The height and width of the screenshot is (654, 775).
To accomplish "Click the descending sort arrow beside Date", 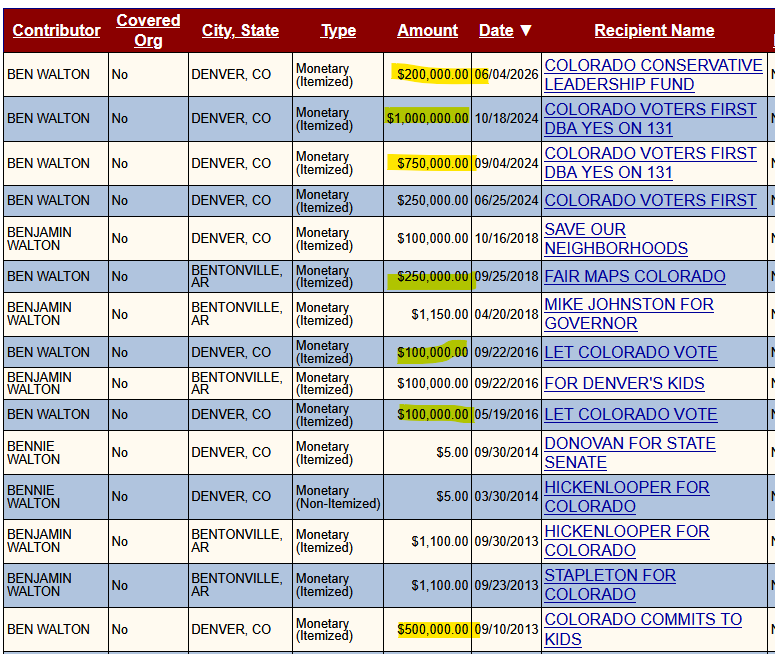I will [526, 30].
